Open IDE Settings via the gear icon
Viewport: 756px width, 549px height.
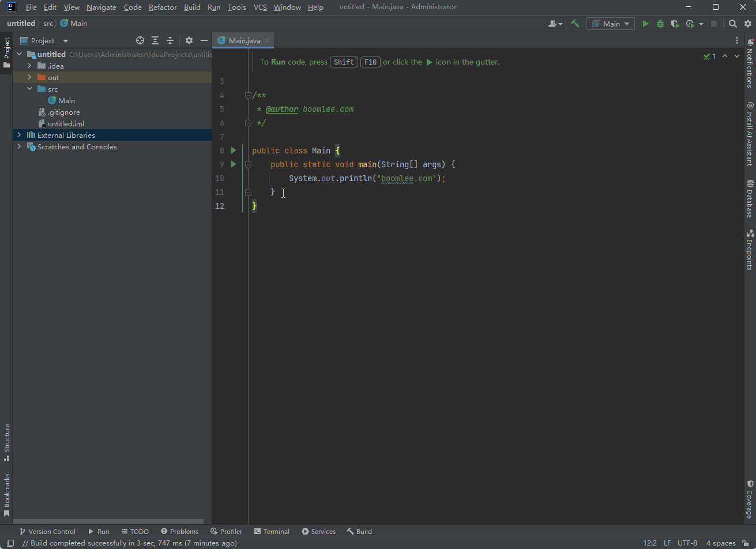coord(748,24)
